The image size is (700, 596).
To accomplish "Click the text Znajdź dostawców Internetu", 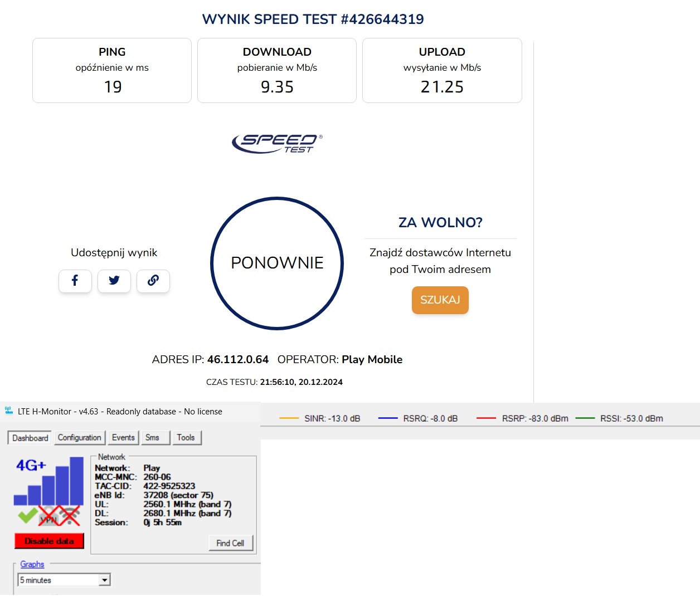I will [440, 252].
